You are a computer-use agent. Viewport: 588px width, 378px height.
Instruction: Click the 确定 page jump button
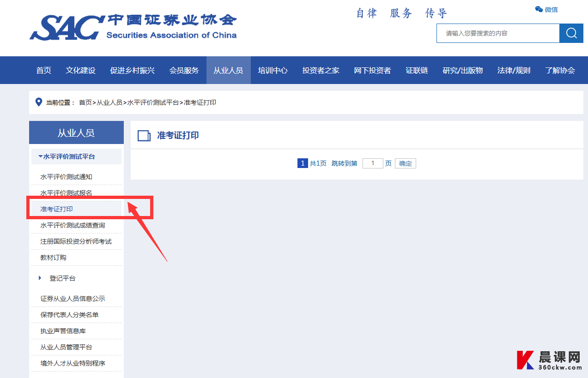(406, 163)
